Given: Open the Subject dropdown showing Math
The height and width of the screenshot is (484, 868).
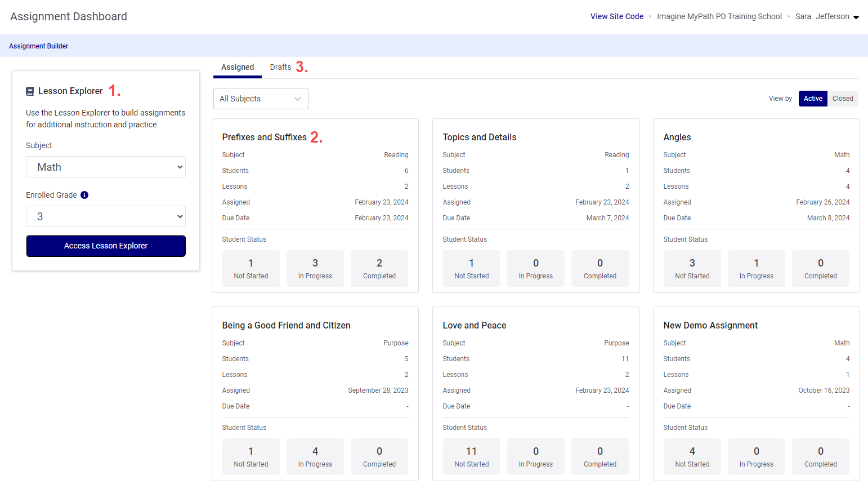Looking at the screenshot, I should (x=105, y=167).
